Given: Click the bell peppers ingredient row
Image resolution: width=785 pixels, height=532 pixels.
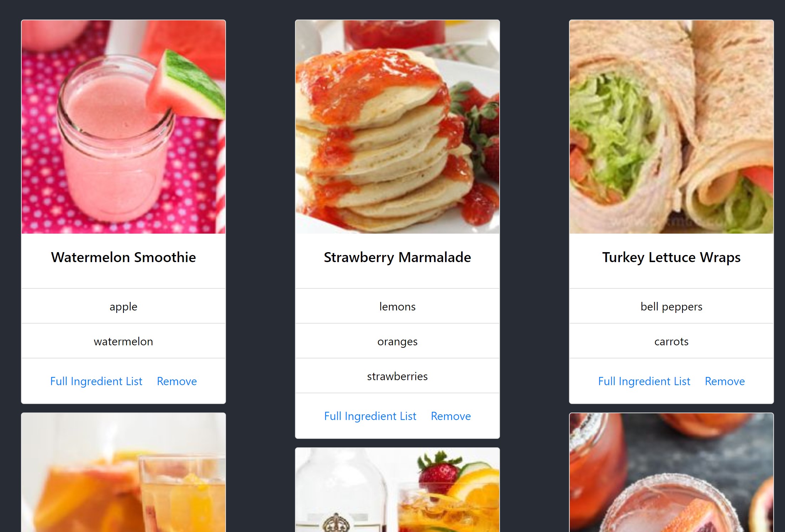Looking at the screenshot, I should [671, 306].
